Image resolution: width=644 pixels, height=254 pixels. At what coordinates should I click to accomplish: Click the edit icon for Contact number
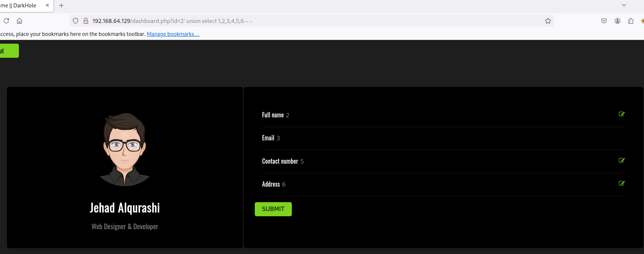click(622, 160)
